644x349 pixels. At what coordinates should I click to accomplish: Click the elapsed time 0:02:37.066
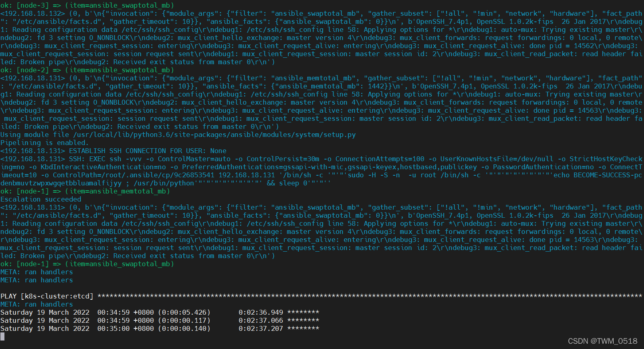(x=260, y=320)
